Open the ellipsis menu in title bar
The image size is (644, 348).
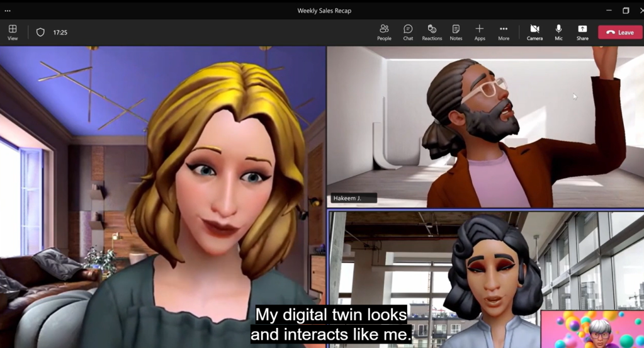point(8,11)
